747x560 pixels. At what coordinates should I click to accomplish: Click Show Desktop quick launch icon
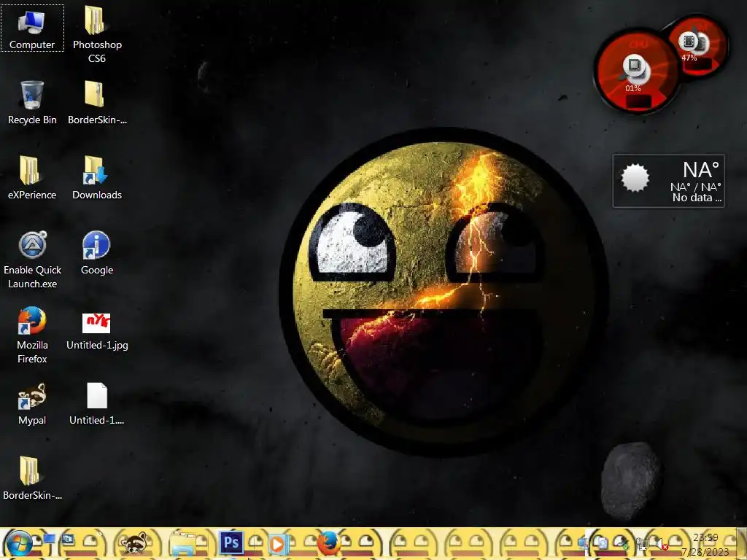(x=49, y=539)
